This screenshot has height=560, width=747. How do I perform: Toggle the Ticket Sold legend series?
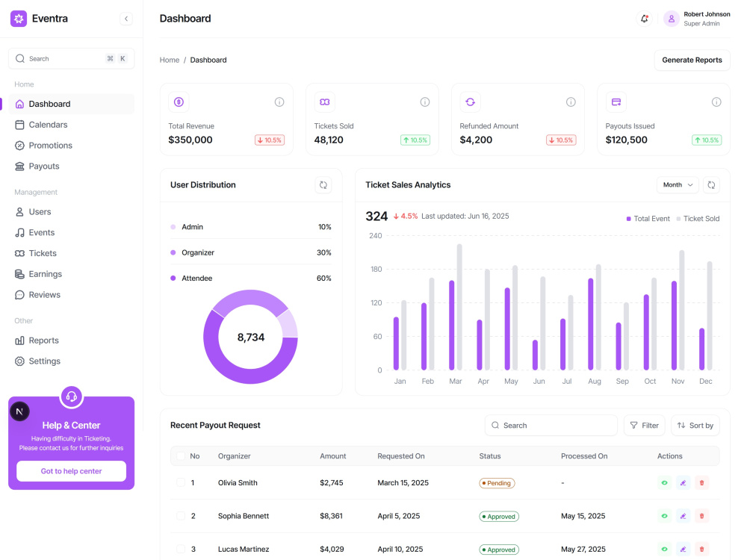(698, 219)
